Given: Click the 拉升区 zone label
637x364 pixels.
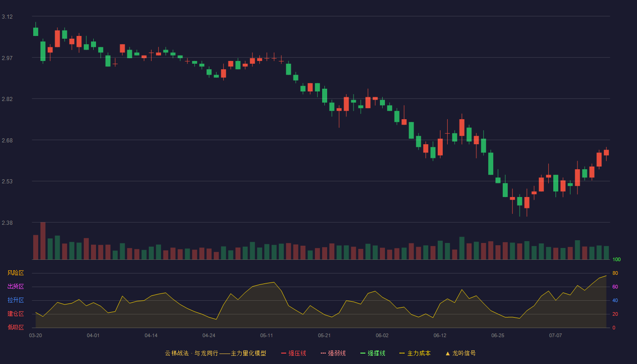Looking at the screenshot, I should [x=15, y=300].
